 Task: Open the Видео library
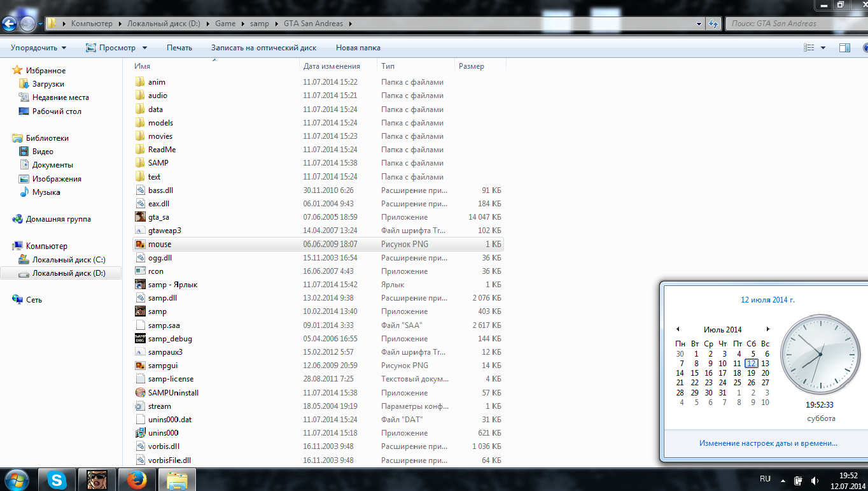tap(43, 152)
